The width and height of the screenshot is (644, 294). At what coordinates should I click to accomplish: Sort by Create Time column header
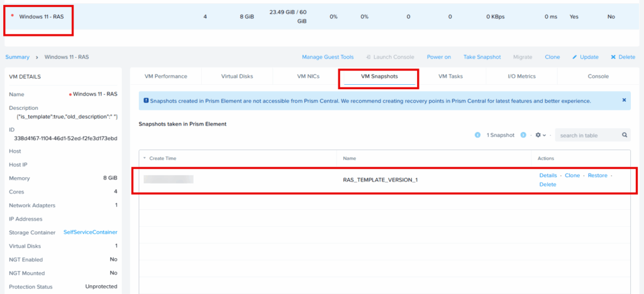click(x=163, y=158)
